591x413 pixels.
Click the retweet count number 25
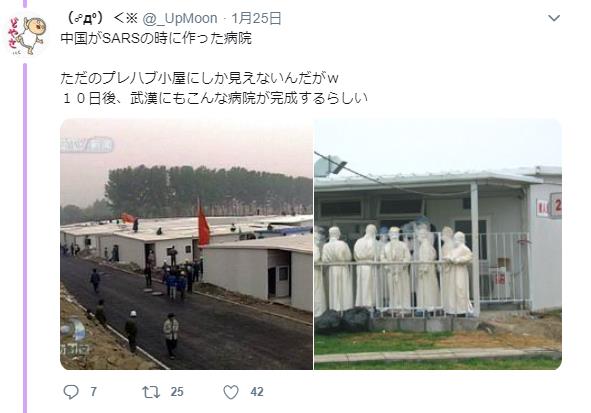point(177,392)
